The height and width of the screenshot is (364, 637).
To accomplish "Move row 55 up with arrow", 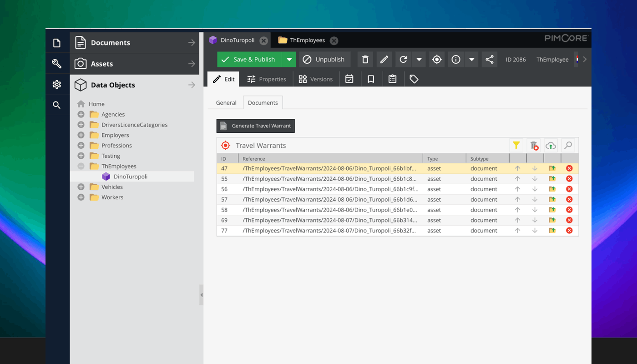I will (x=517, y=179).
